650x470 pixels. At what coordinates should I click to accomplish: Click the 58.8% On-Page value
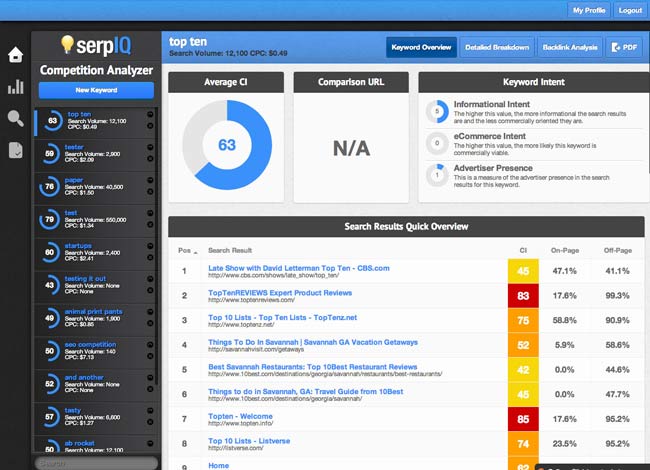564,320
